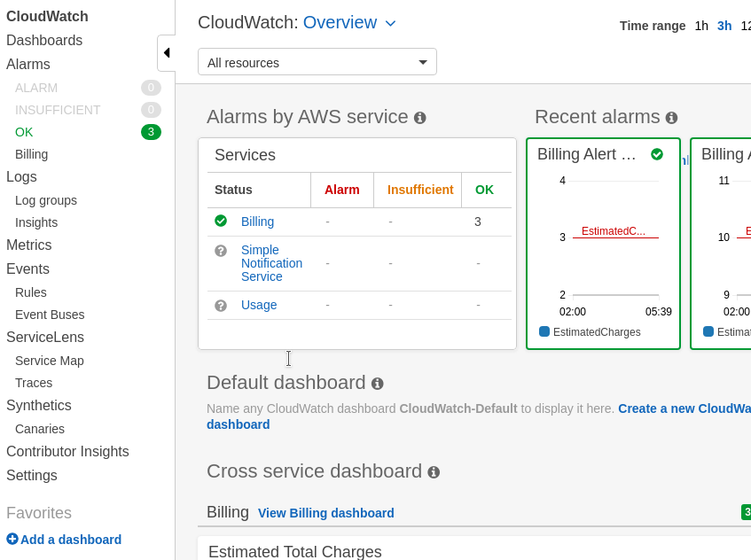
Task: Open Simple Notification Service link
Action: [271, 263]
